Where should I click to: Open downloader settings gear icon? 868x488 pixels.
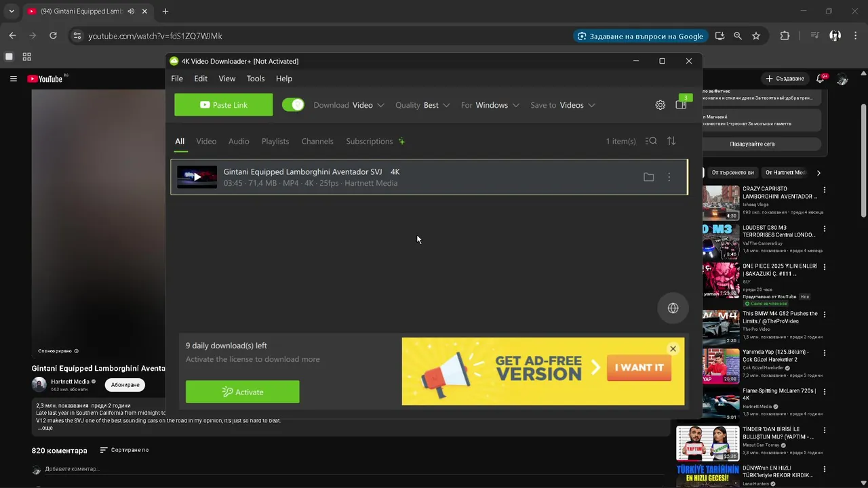click(x=660, y=105)
